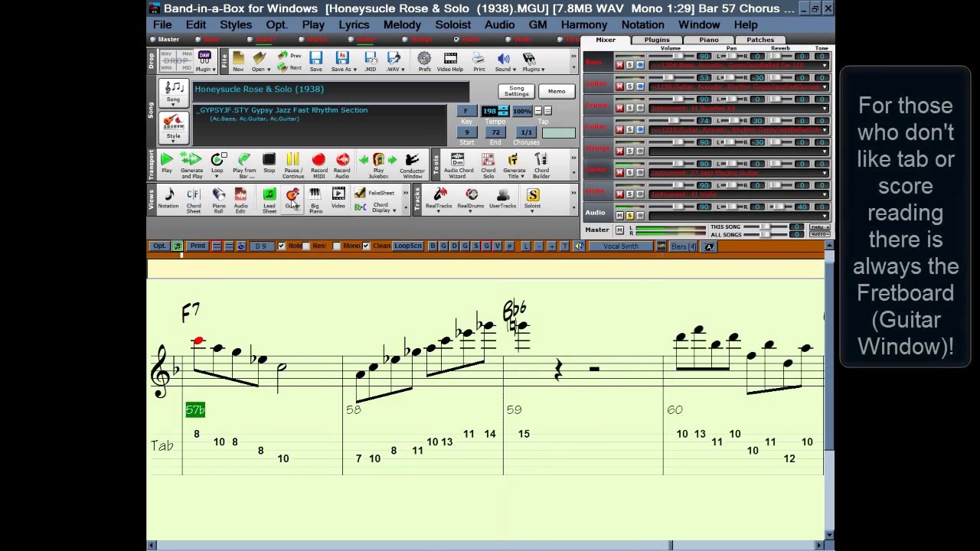Stop playback with the Stop button
Viewport: 980px width, 551px height.
point(269,165)
